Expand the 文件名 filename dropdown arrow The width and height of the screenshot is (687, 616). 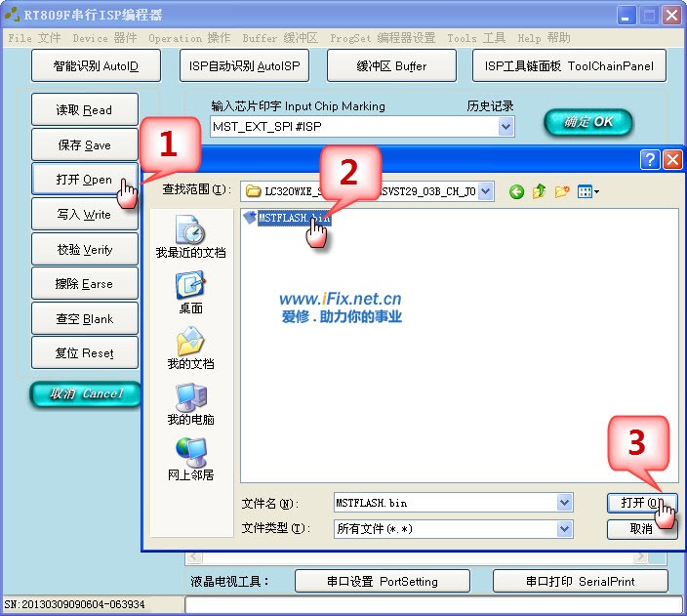(x=564, y=503)
